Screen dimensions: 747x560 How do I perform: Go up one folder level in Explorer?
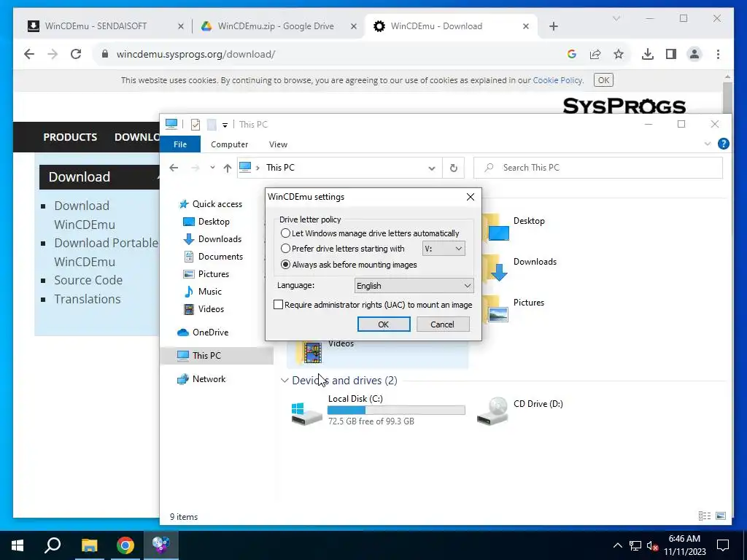[x=228, y=168]
